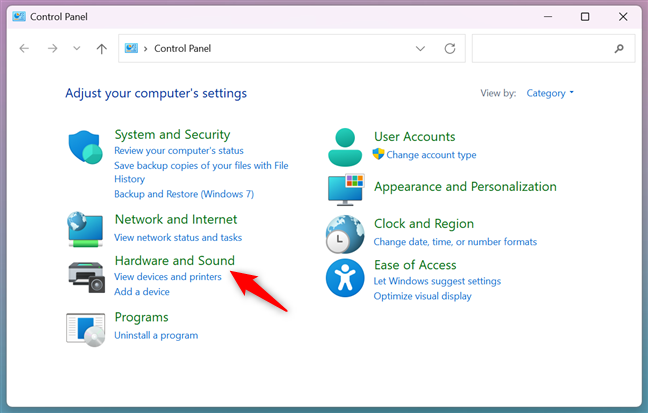The height and width of the screenshot is (413, 648).
Task: Open the User Accounts person icon
Action: pos(345,147)
